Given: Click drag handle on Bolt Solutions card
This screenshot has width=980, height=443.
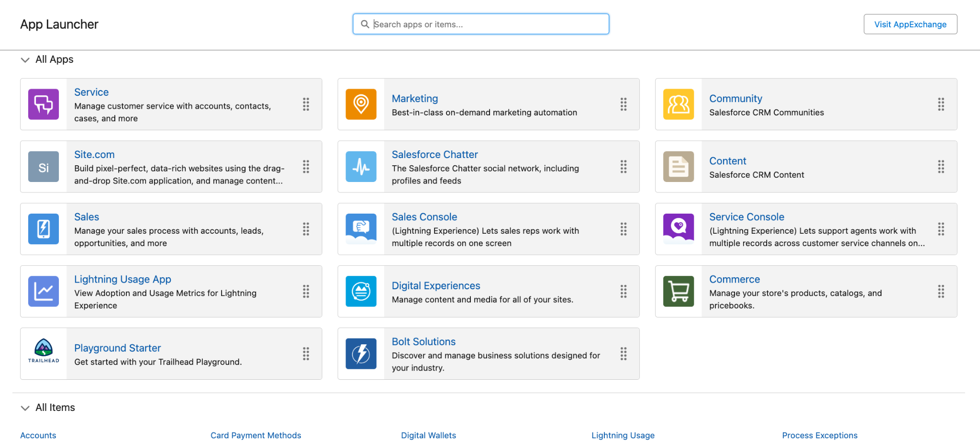Looking at the screenshot, I should pos(624,353).
